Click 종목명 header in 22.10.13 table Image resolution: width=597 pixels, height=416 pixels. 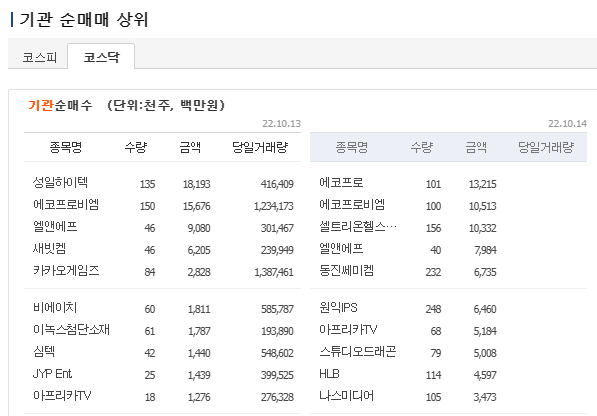(65, 147)
